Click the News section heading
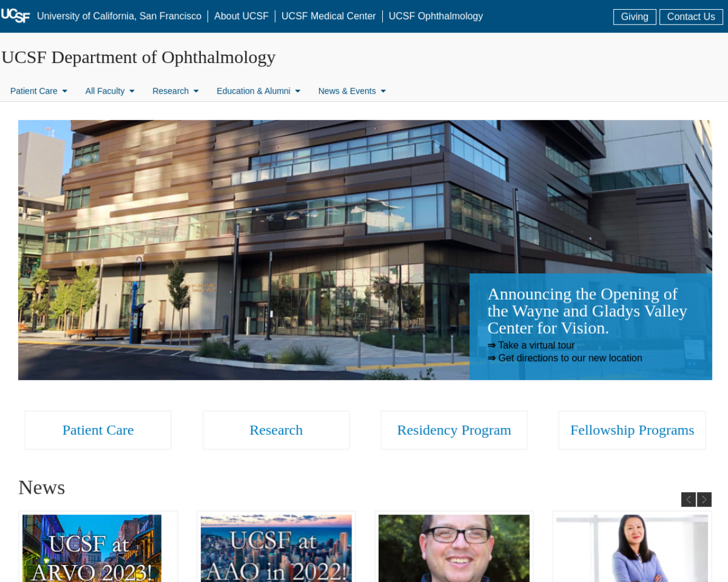The width and height of the screenshot is (728, 582). pyautogui.click(x=42, y=488)
